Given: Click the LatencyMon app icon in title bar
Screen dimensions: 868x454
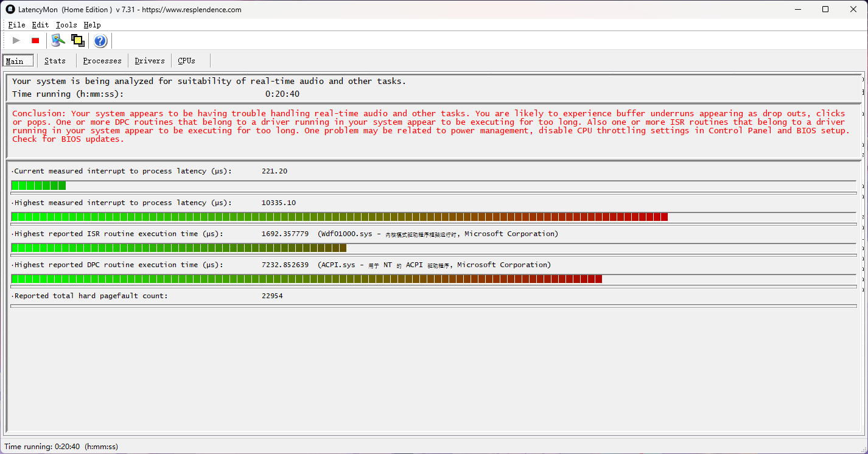Looking at the screenshot, I should coord(10,9).
